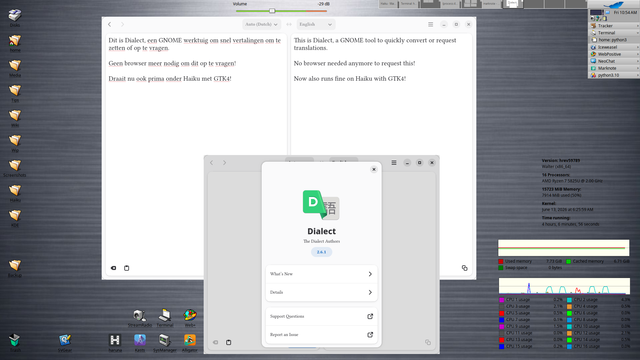Open Support Questions link

(321, 316)
